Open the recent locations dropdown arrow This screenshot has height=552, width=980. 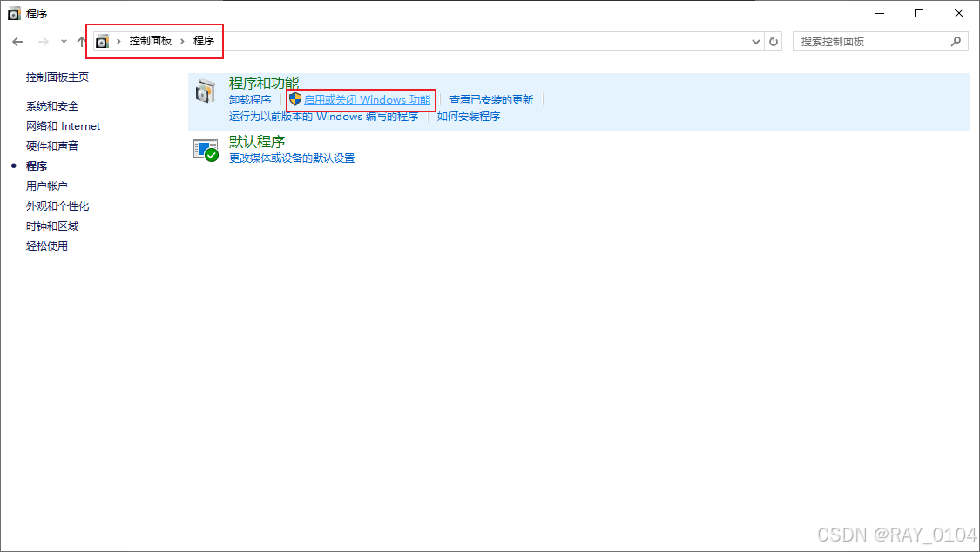coord(64,42)
